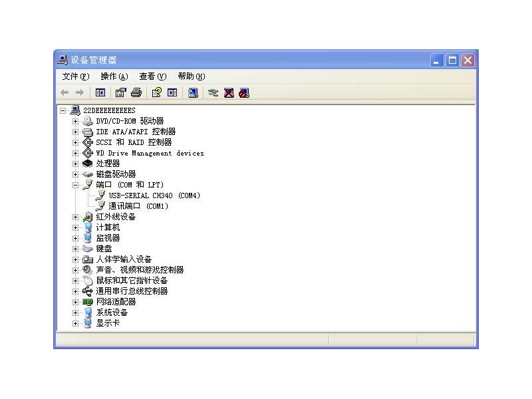532x399 pixels.
Task: Open the 文件(F) menu
Action: [x=75, y=76]
